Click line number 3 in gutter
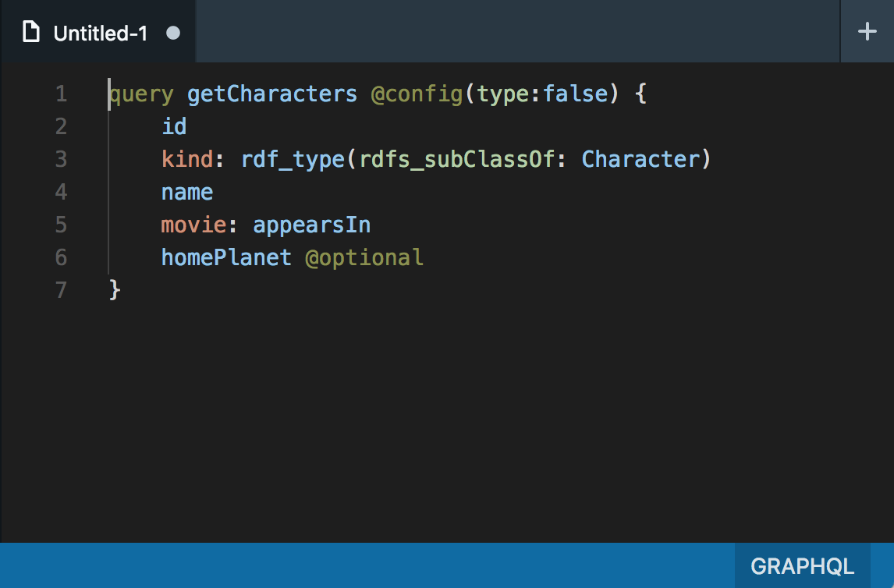 (61, 160)
